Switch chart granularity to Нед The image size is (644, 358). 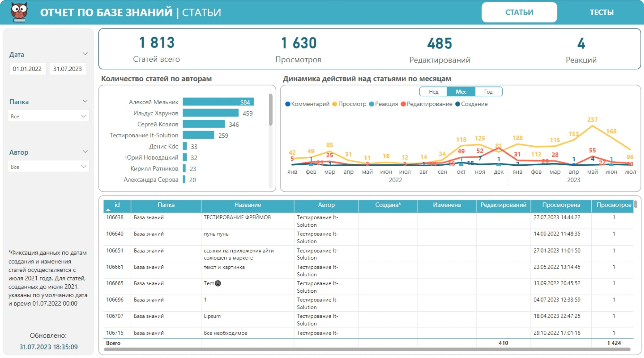(433, 92)
